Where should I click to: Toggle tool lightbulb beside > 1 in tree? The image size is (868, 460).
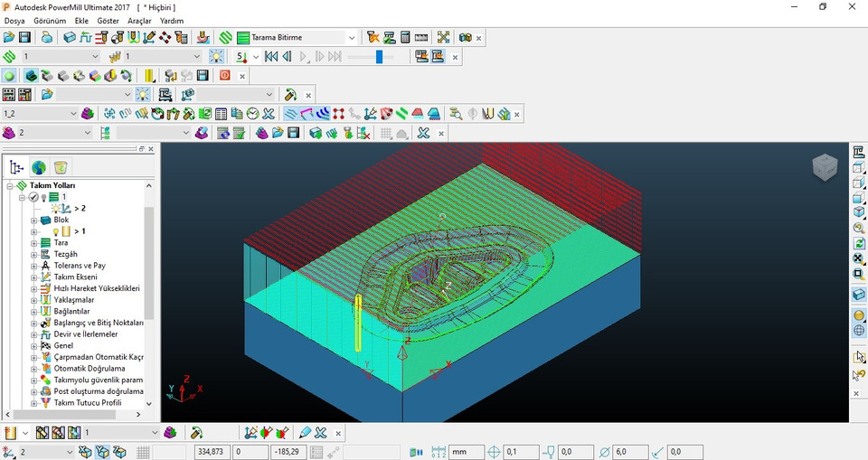click(55, 231)
